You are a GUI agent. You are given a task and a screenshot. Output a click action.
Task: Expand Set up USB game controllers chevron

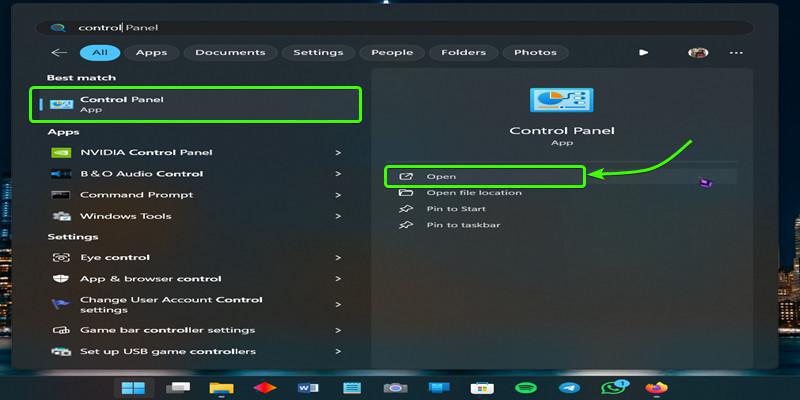pyautogui.click(x=338, y=352)
